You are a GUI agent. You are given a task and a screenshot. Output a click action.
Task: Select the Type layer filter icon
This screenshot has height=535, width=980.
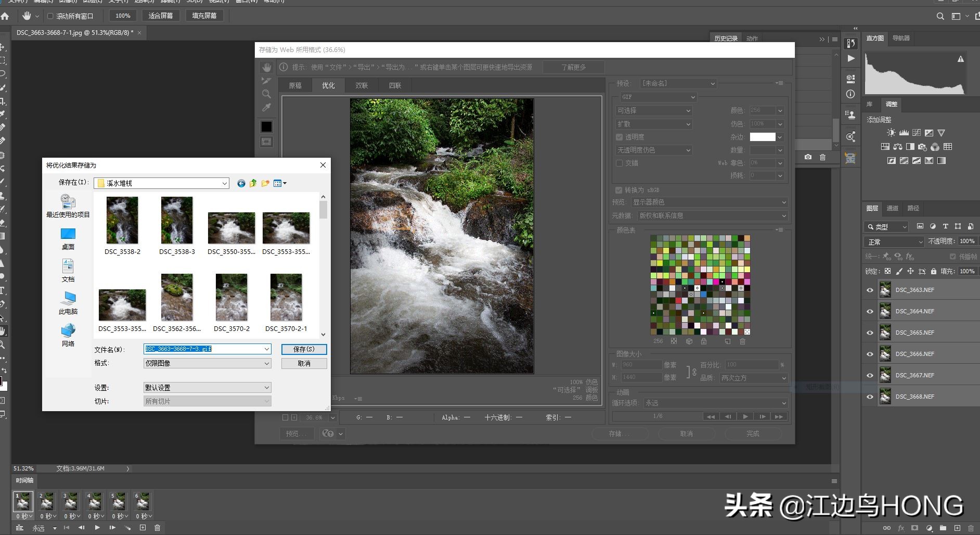(945, 226)
